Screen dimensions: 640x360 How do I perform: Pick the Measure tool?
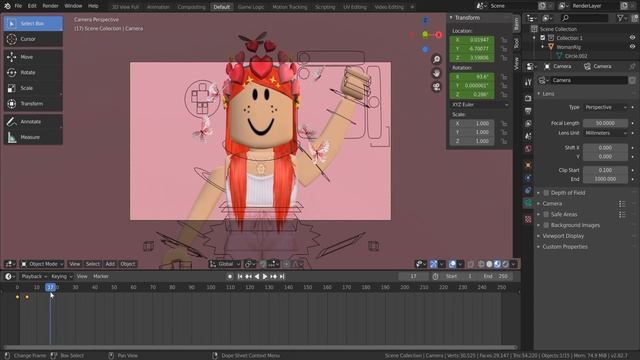[33, 137]
